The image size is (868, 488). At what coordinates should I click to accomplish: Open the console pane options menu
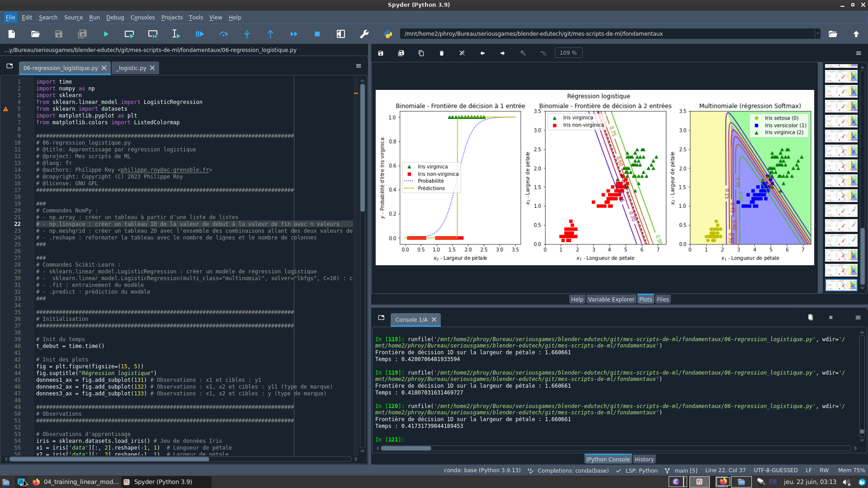point(858,318)
